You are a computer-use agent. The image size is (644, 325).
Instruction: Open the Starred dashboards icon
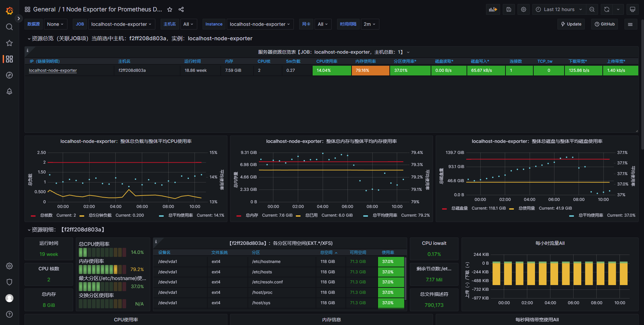click(9, 43)
